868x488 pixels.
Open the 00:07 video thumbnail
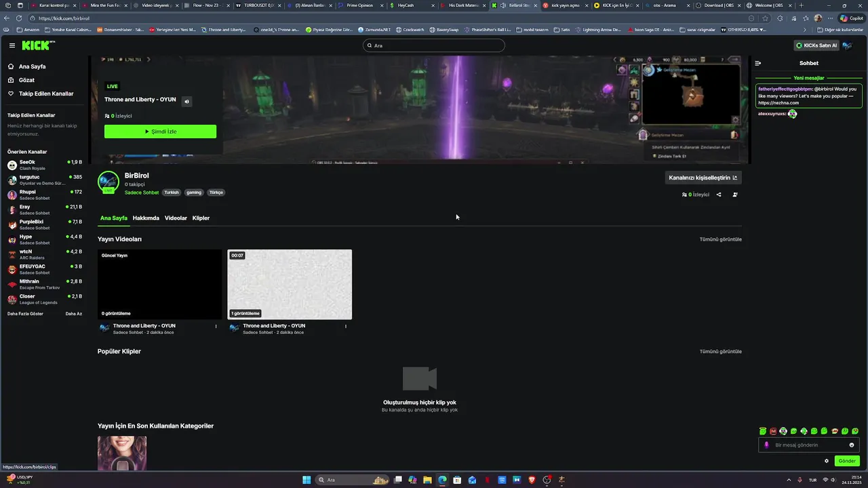(x=290, y=284)
